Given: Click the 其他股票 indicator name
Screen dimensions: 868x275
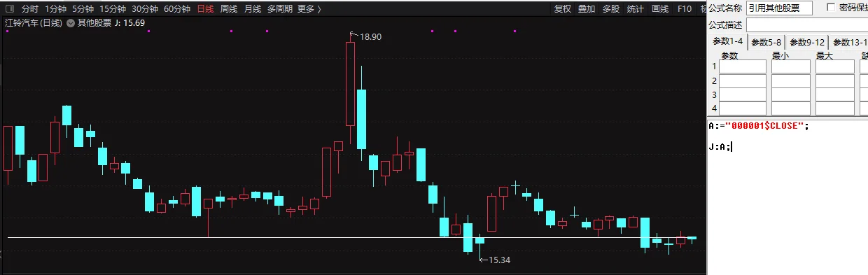Looking at the screenshot, I should pos(94,23).
